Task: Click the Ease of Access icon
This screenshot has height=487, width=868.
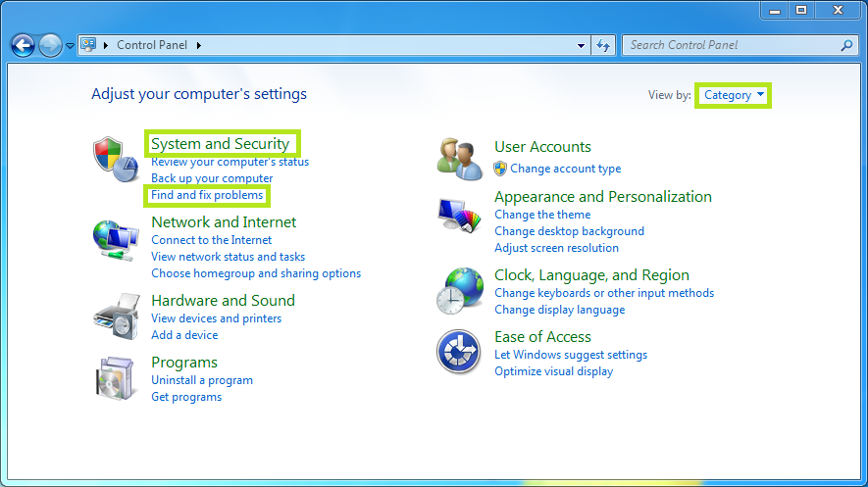Action: [458, 352]
